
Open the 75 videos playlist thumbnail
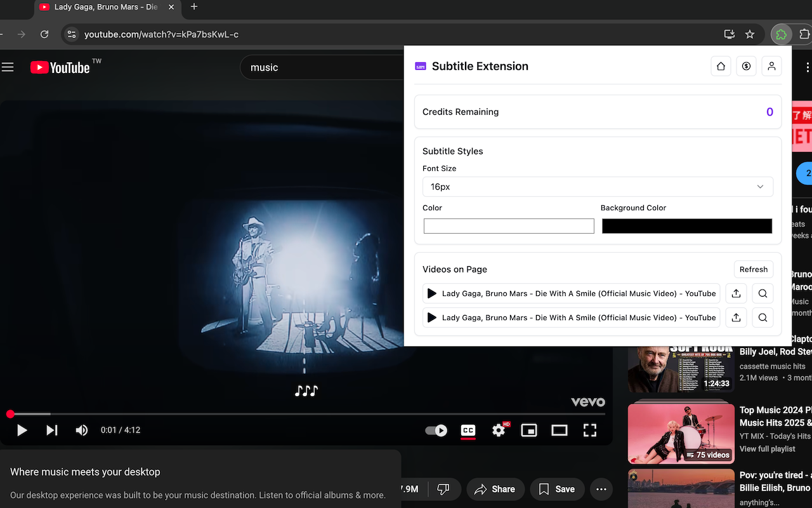[x=680, y=433]
